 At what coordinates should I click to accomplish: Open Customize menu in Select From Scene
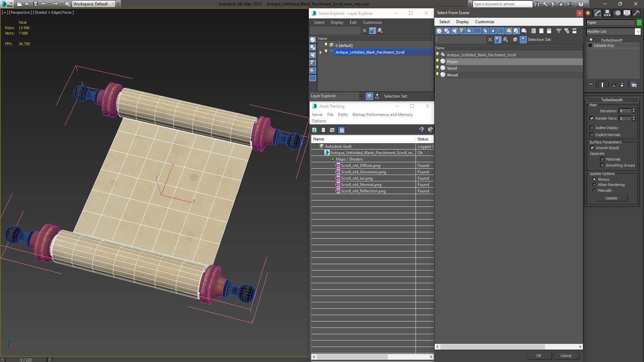(484, 22)
